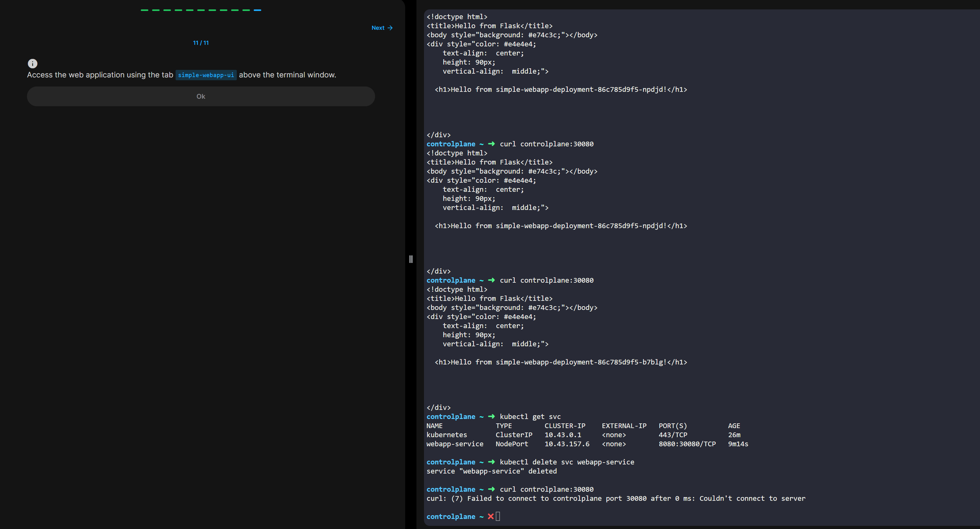Click the simple-webapp-ui code label

pyautogui.click(x=206, y=75)
